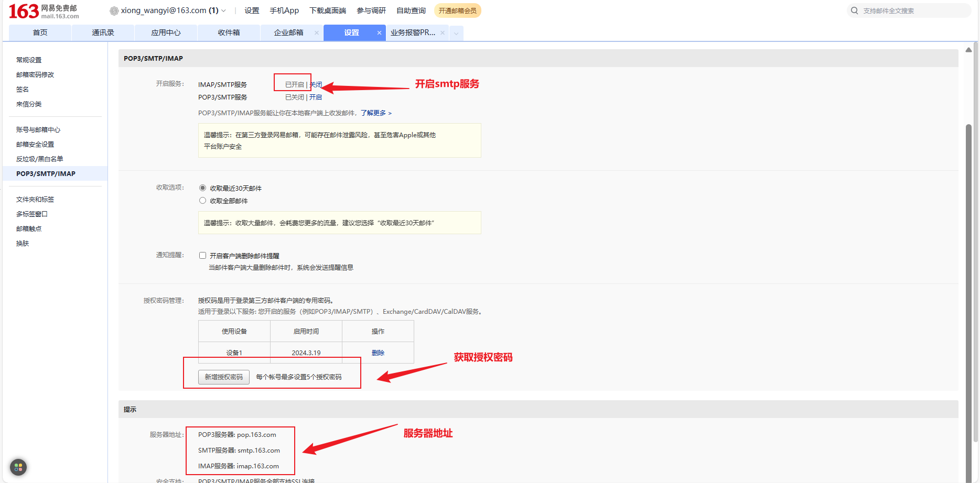Open 参与调研 in the top navigation
Screen dimensions: 980x483
pyautogui.click(x=371, y=10)
